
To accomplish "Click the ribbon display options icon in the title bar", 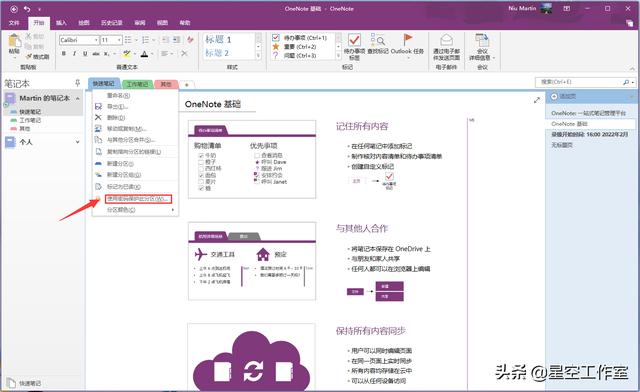I will [x=567, y=9].
